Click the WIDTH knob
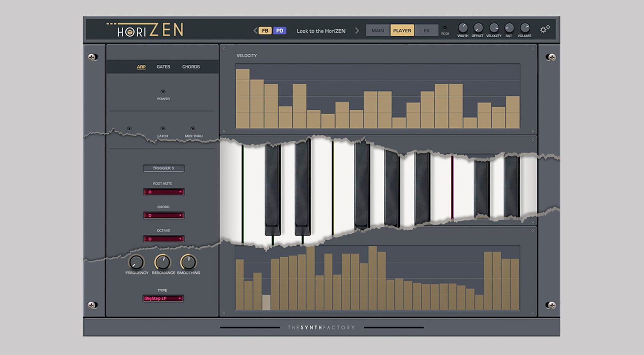 tap(463, 28)
